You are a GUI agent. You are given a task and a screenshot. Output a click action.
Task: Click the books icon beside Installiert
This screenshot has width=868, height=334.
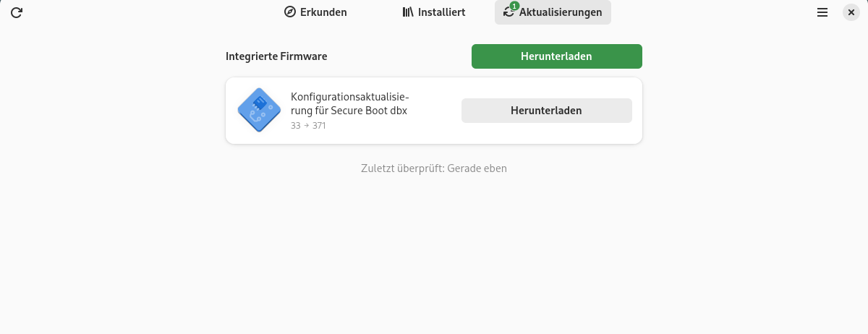409,12
